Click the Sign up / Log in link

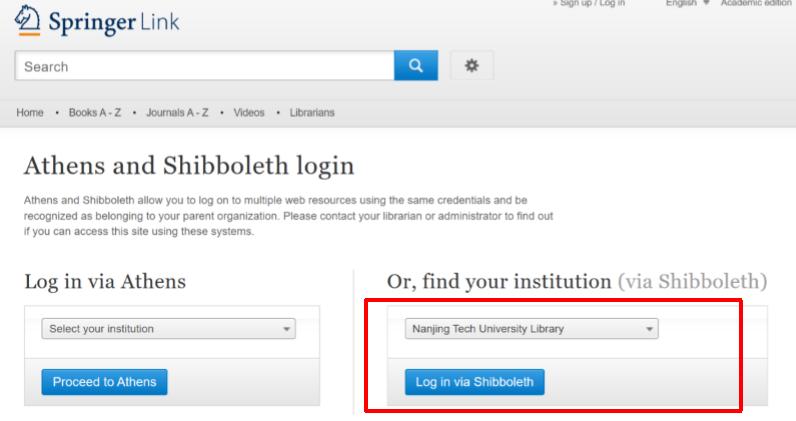pyautogui.click(x=589, y=3)
